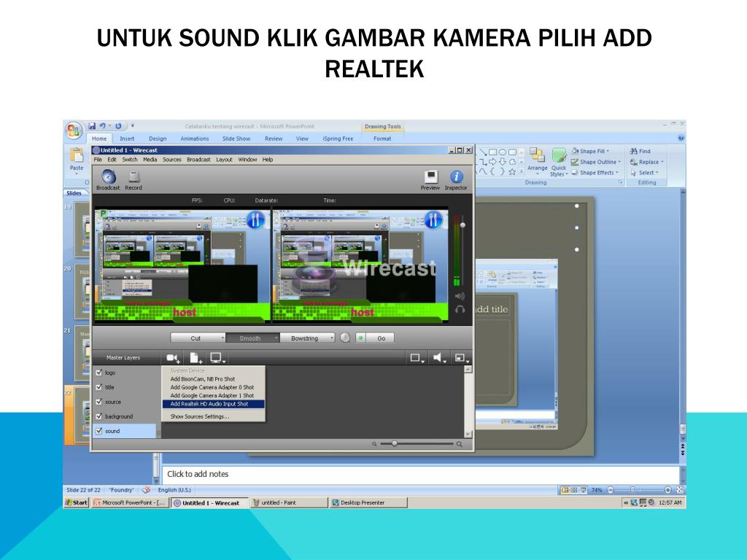Viewport: 747px width, 560px height.
Task: Select Add BisonCam, NB Pro Shot
Action: (x=203, y=379)
